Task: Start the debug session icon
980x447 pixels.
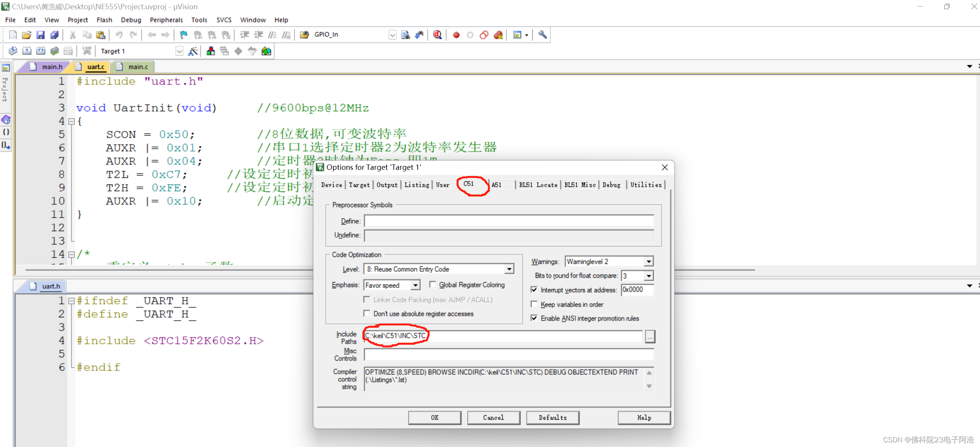Action: click(x=437, y=35)
